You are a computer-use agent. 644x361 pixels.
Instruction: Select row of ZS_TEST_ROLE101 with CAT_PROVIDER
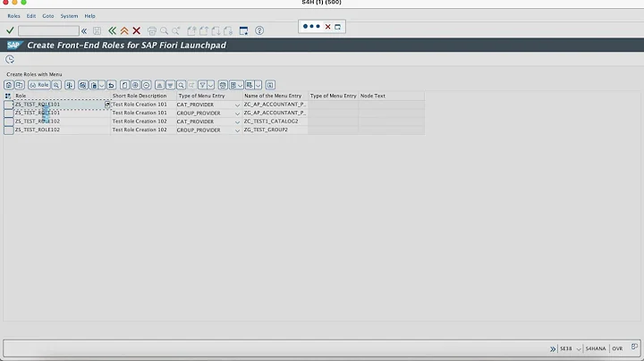9,105
